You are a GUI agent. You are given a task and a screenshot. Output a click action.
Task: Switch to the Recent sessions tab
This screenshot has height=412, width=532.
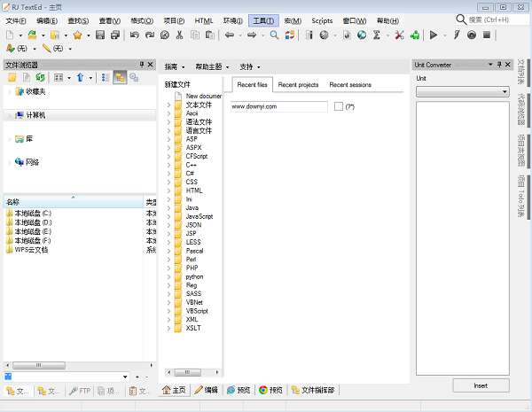(x=350, y=85)
